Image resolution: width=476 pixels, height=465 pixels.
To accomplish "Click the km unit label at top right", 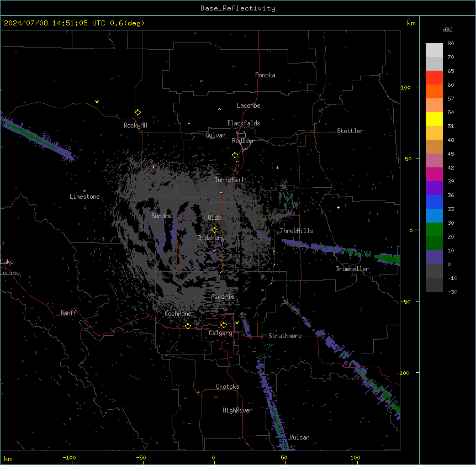I will pos(411,23).
